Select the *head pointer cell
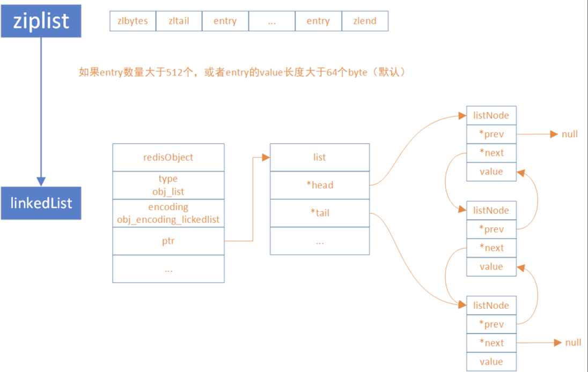This screenshot has width=588, height=372. [320, 185]
